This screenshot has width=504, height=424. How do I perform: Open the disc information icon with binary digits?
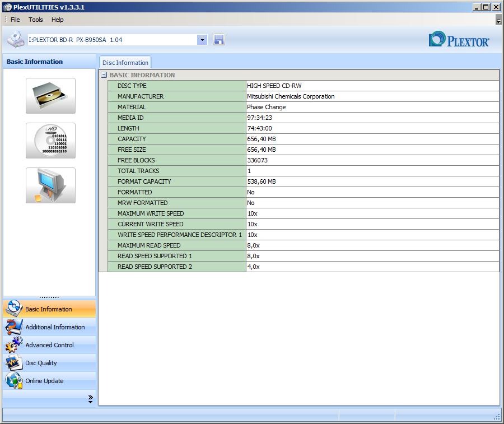point(51,141)
